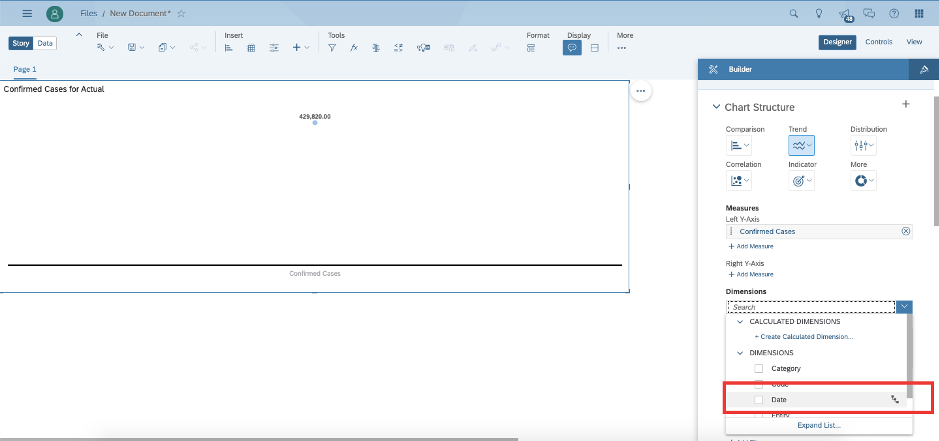Open Correlation chart type dropdown

click(738, 180)
